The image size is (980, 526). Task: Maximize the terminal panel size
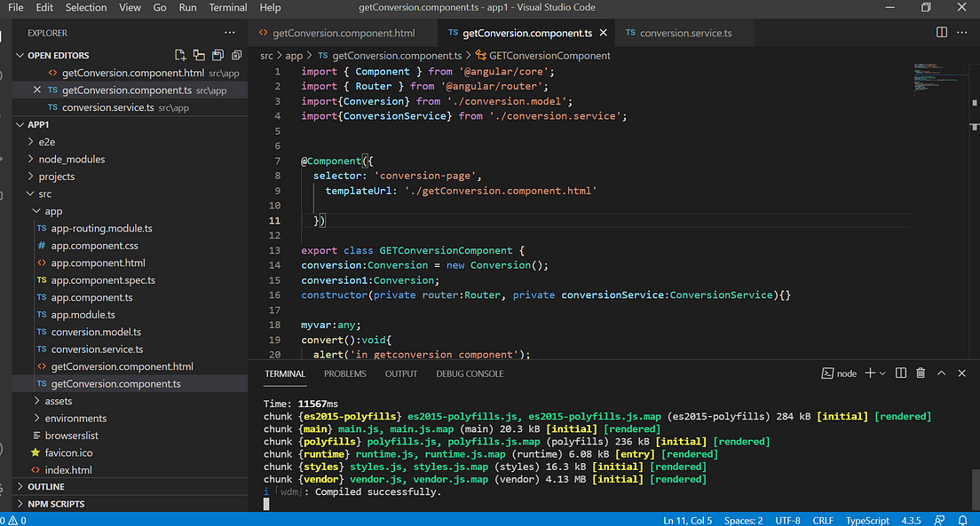pyautogui.click(x=941, y=373)
